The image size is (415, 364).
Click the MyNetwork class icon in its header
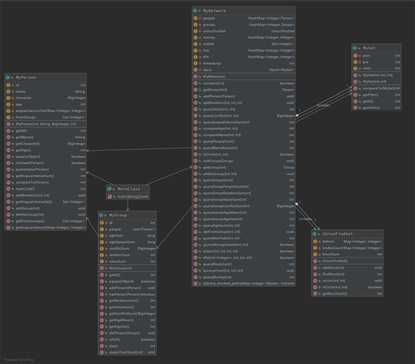click(195, 11)
